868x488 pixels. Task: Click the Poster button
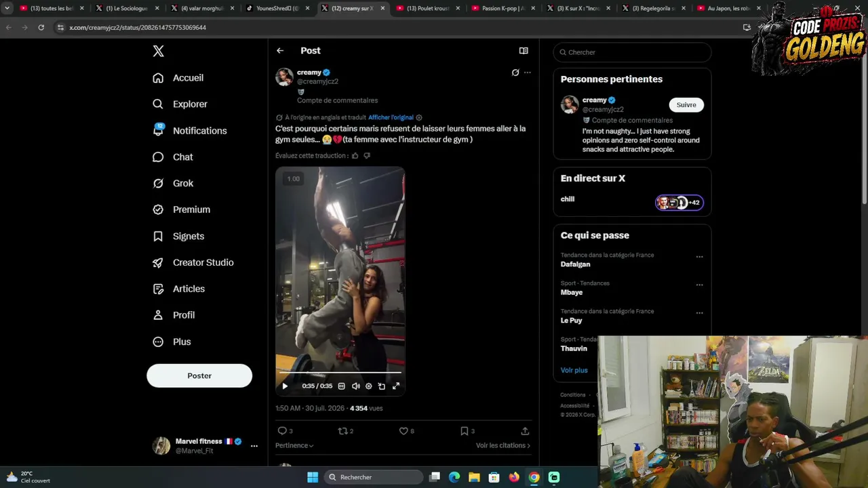coord(199,375)
